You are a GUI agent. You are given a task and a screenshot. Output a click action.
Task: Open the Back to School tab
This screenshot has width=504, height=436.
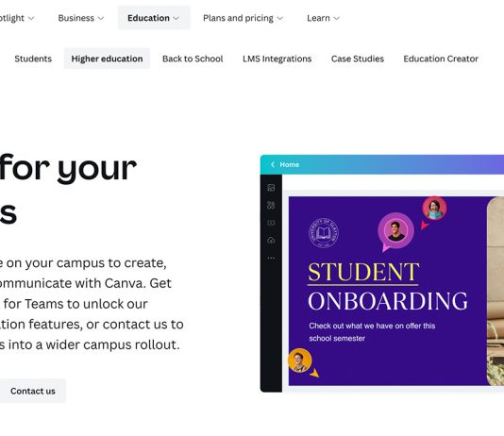pyautogui.click(x=193, y=59)
